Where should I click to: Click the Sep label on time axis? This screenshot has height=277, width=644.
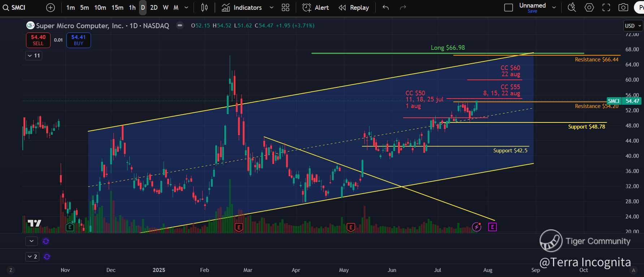(x=536, y=270)
